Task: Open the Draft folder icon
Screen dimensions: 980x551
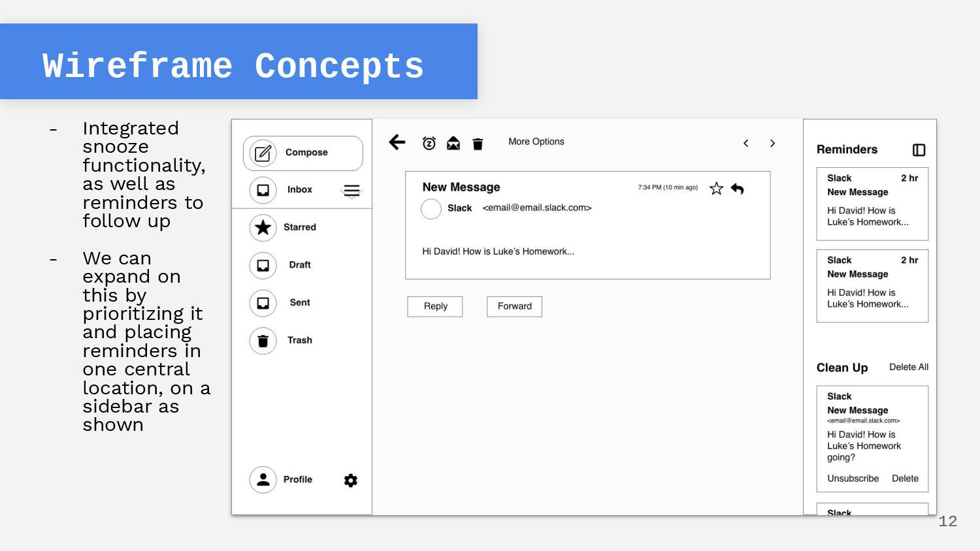Action: click(263, 265)
